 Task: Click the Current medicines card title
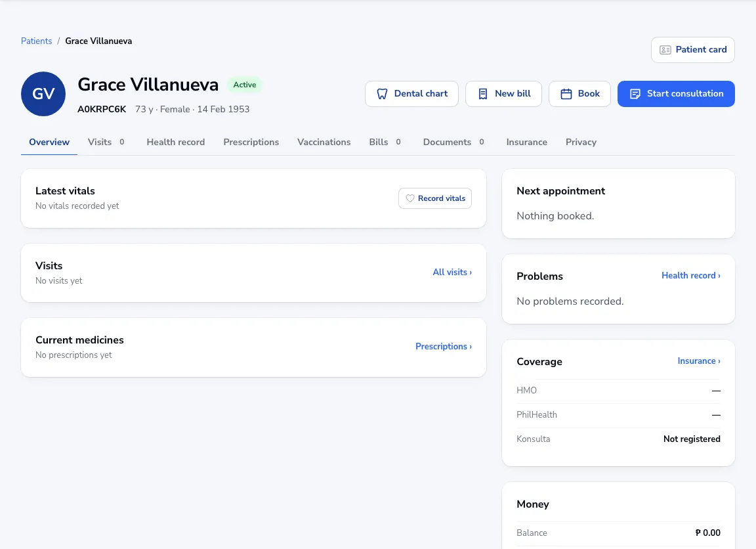79,340
